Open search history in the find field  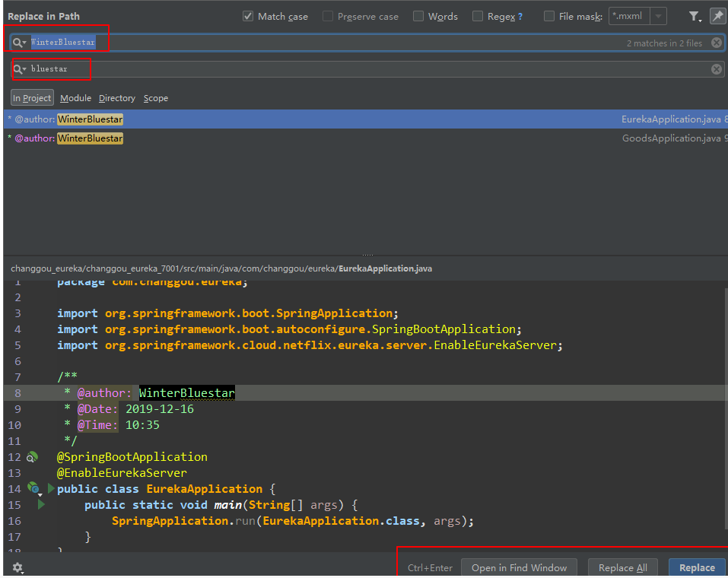[20, 43]
